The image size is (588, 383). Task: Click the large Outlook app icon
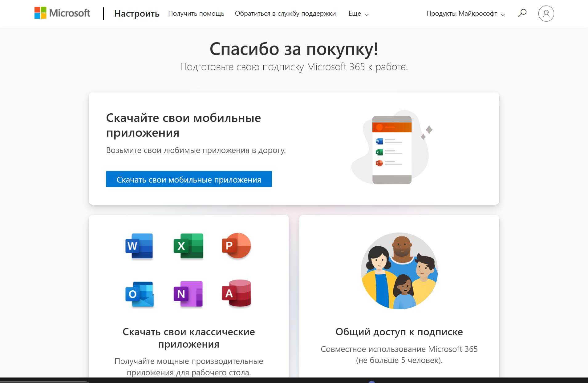tap(140, 294)
